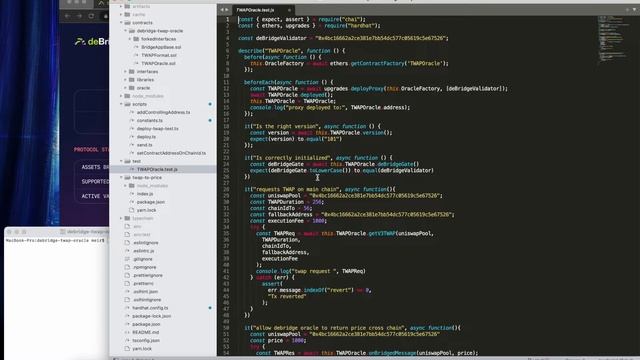
Task: Click the deBridge logo in the browser
Action: point(92,42)
